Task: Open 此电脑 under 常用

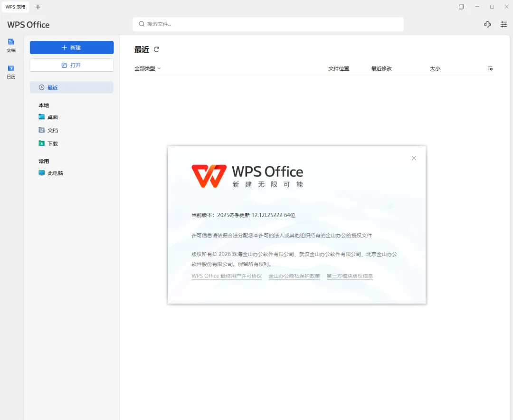Action: click(51, 173)
